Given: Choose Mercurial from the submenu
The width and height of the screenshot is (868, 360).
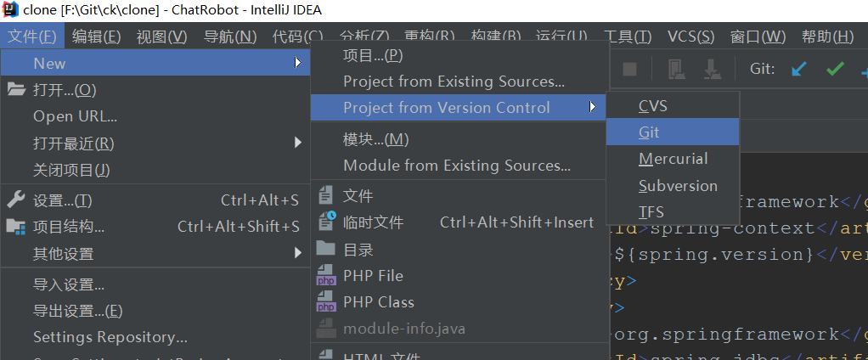Looking at the screenshot, I should coord(673,159).
